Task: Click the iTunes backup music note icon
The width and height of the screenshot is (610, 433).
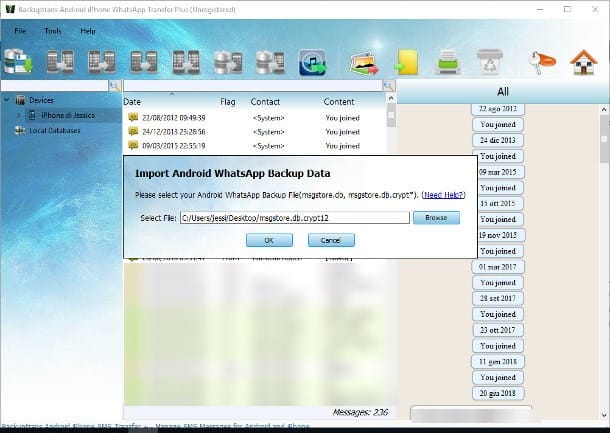Action: point(312,62)
